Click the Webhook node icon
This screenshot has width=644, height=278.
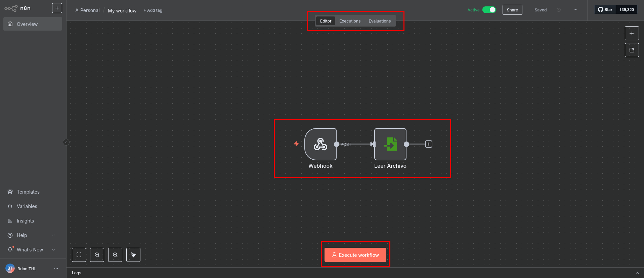coord(320,144)
